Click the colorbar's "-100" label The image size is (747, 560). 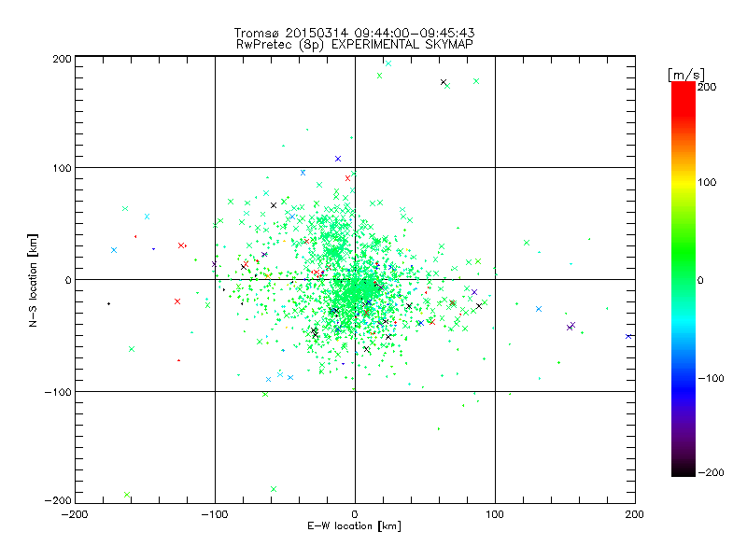click(x=711, y=379)
